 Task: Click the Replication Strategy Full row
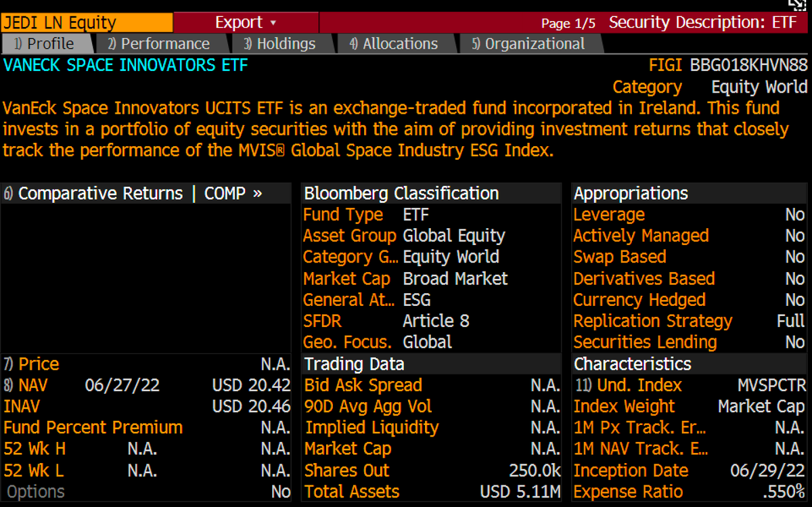690,322
